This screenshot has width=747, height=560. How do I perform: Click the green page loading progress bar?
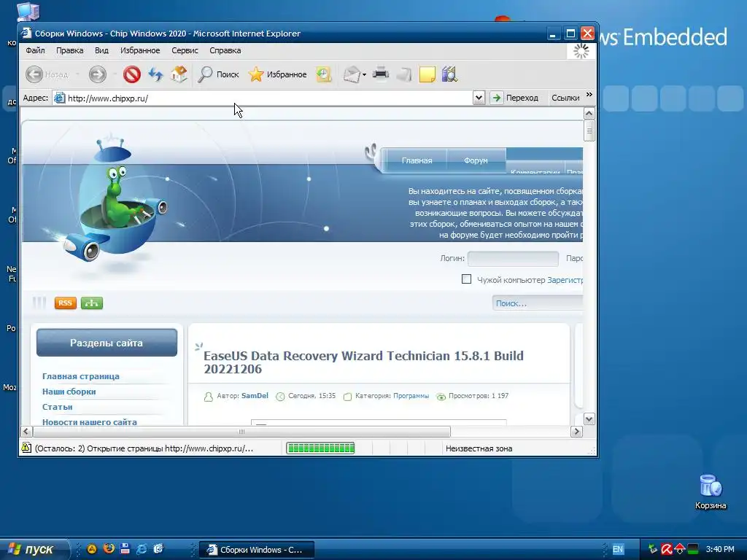pos(321,448)
